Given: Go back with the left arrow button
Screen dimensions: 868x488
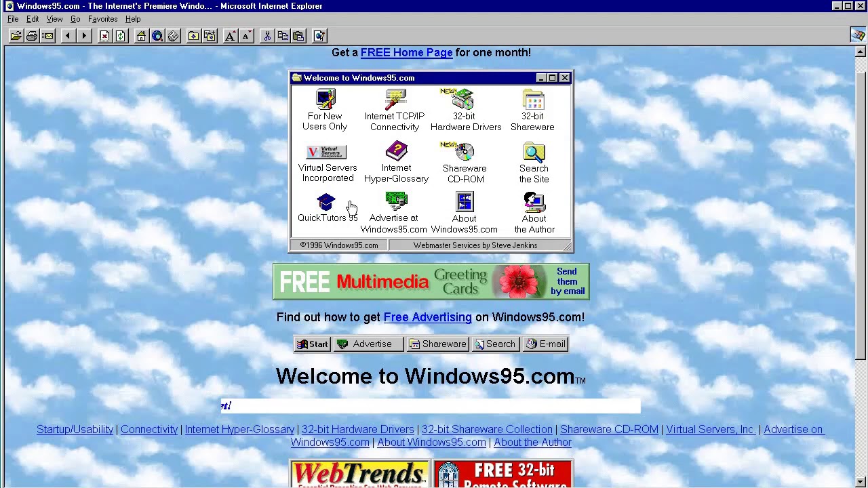Looking at the screenshot, I should coord(68,36).
